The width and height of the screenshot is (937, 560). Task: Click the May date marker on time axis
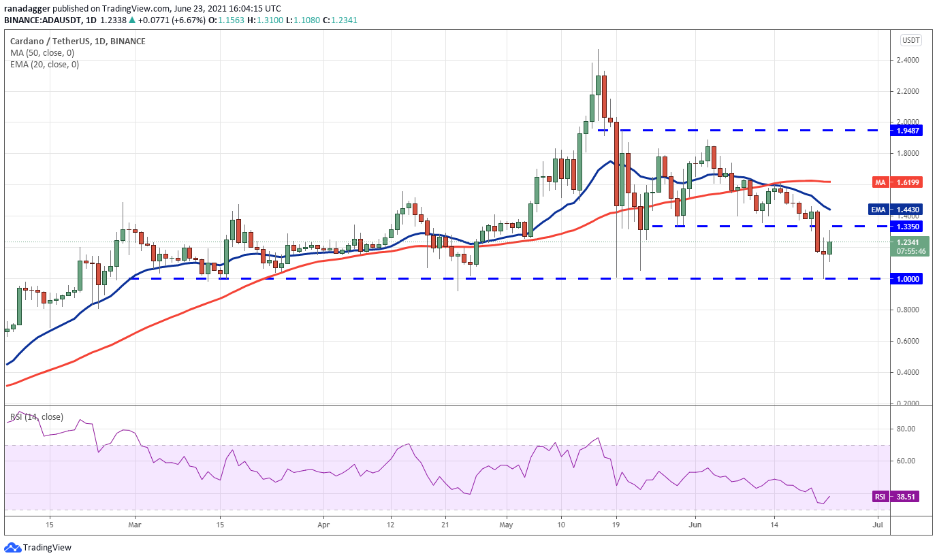point(505,525)
